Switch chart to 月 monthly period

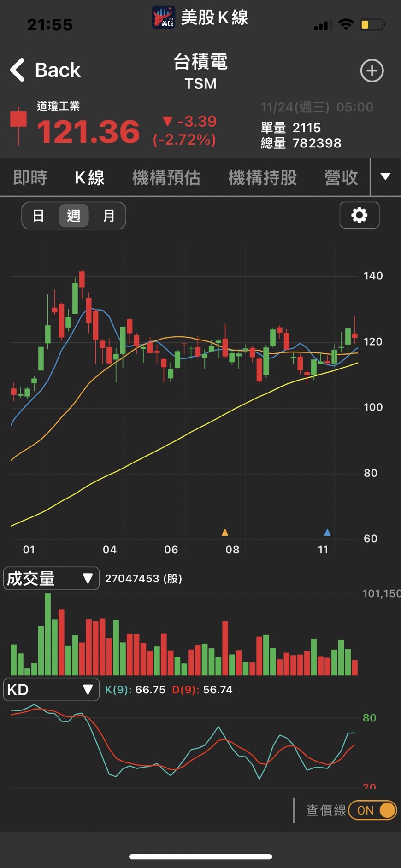(x=109, y=216)
